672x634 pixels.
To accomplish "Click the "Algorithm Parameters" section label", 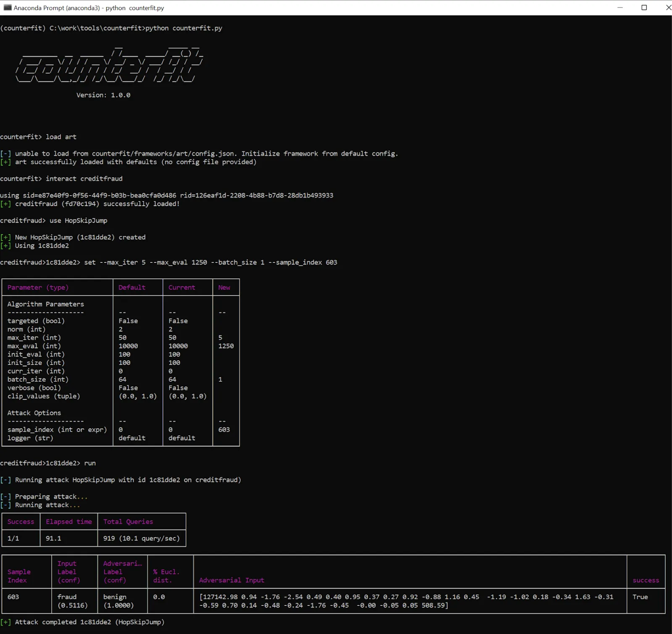I will click(46, 304).
